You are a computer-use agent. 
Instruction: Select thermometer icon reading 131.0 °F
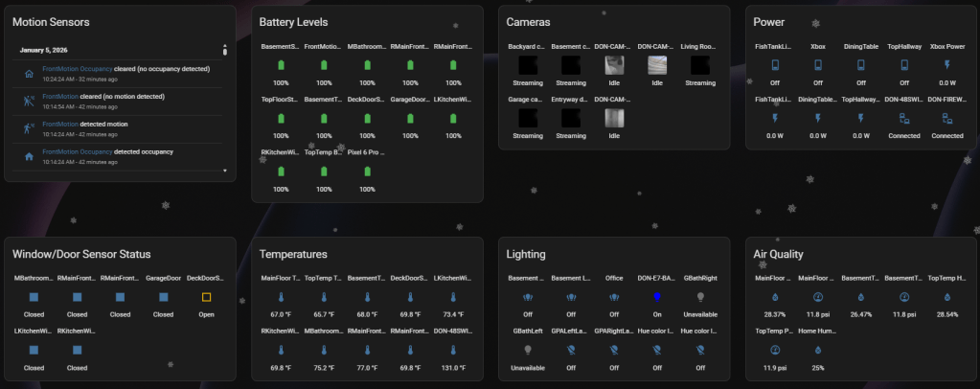(x=452, y=351)
